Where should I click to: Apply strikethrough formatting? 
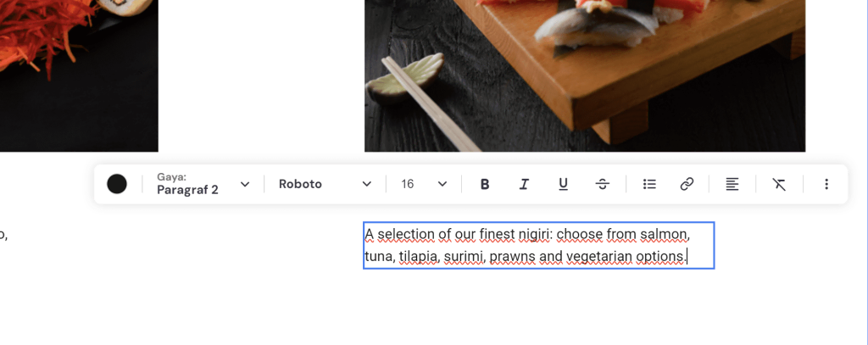click(x=602, y=184)
